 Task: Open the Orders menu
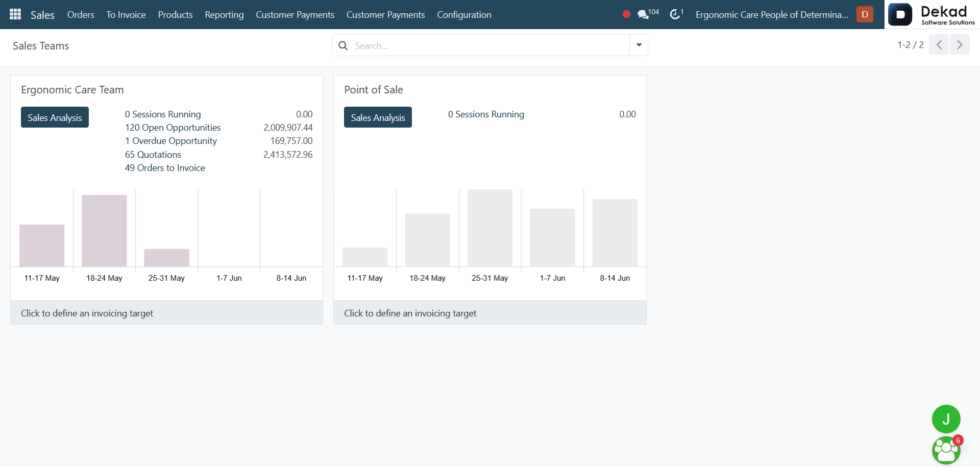click(x=81, y=15)
